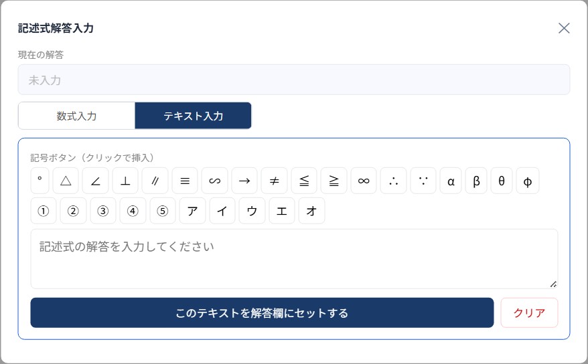Insert the katakana イ

click(222, 211)
